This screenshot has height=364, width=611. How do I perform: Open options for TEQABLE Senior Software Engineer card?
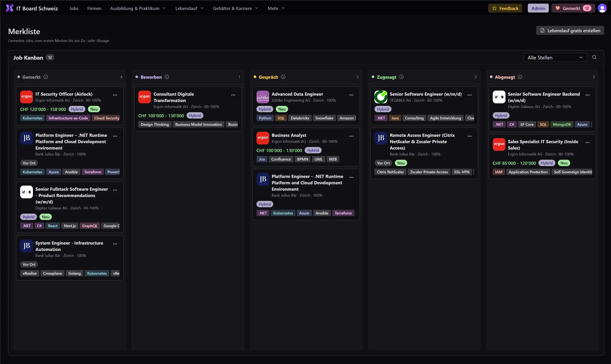tap(470, 95)
